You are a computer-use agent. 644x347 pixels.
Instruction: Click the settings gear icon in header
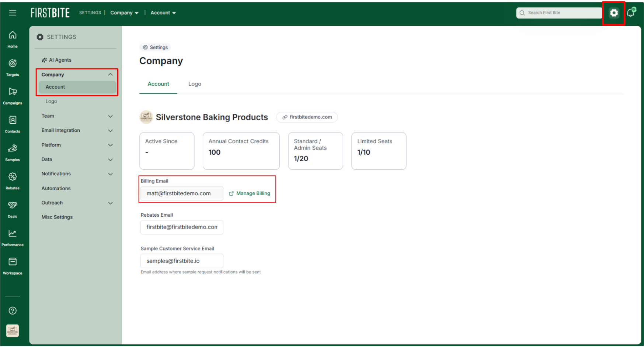614,13
